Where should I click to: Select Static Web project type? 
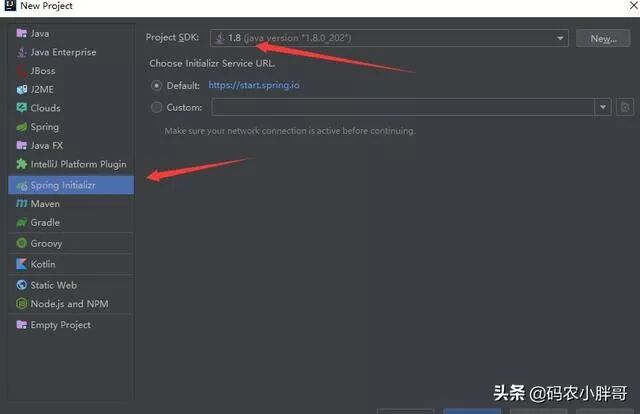pyautogui.click(x=71, y=285)
